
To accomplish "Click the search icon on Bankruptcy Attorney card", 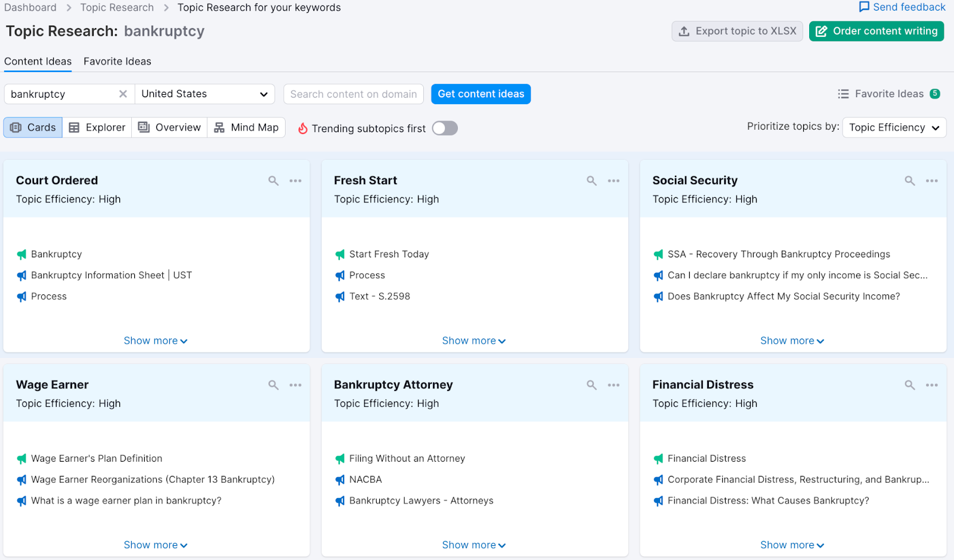I will click(591, 385).
